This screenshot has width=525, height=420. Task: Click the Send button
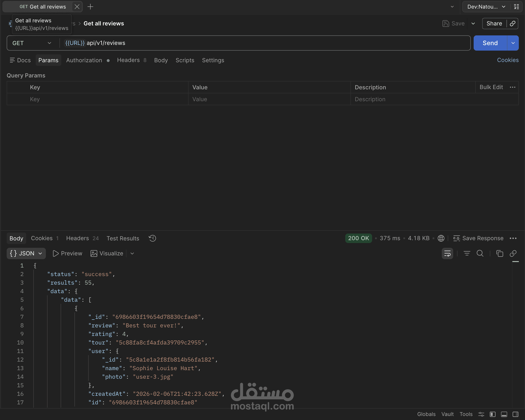point(490,43)
